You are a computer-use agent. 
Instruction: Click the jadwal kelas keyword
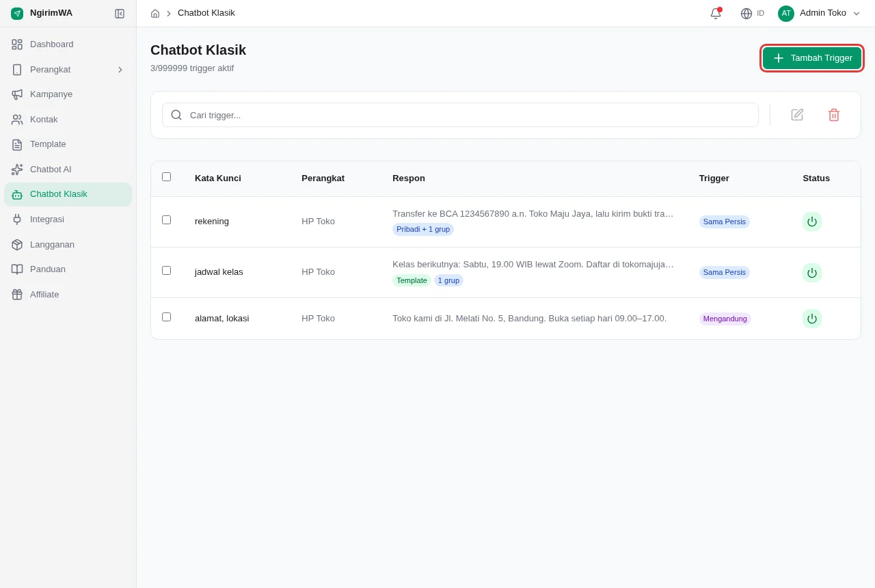pyautogui.click(x=219, y=272)
